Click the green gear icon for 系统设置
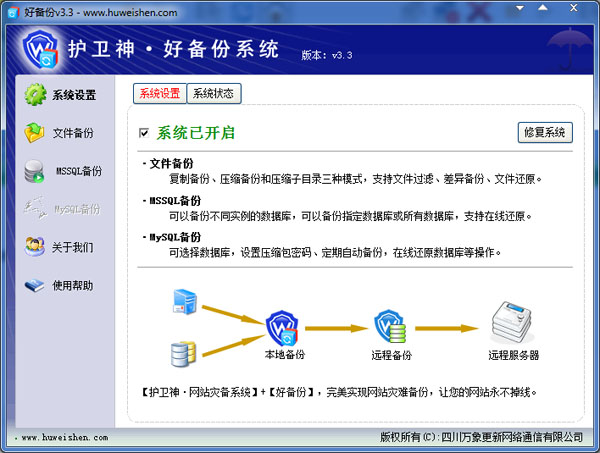Image resolution: width=600 pixels, height=453 pixels. click(x=35, y=95)
